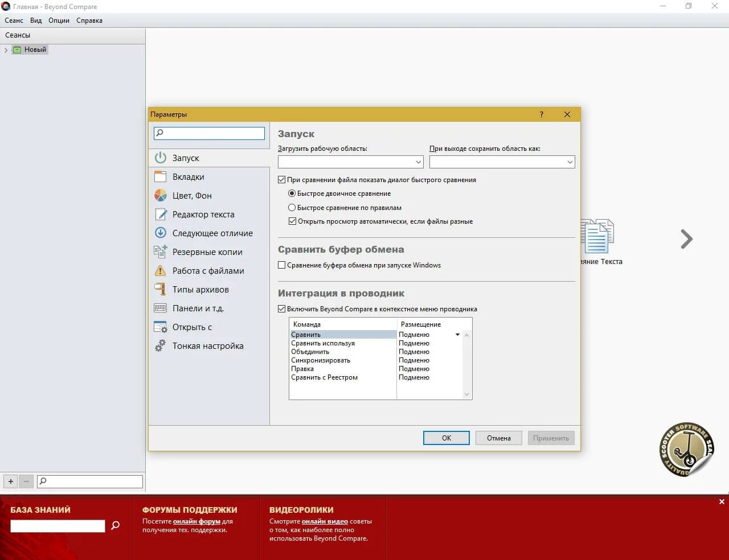Expand the Новый session tree node
The image size is (729, 560).
click(6, 50)
